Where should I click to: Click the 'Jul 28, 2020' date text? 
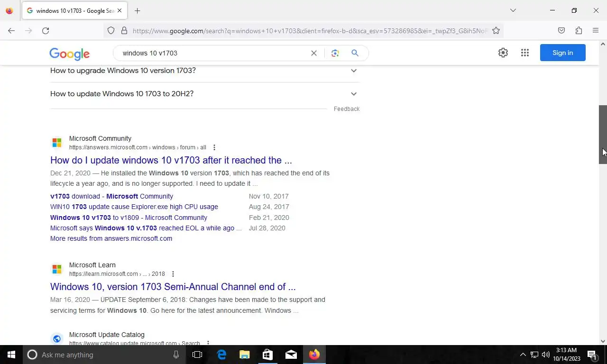pos(267,228)
